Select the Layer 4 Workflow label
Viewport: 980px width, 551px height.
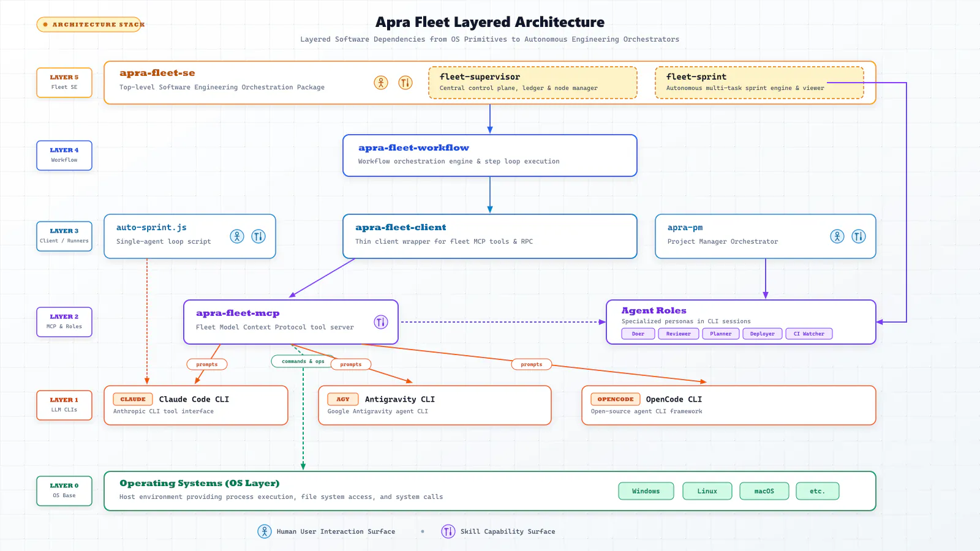[64, 156]
